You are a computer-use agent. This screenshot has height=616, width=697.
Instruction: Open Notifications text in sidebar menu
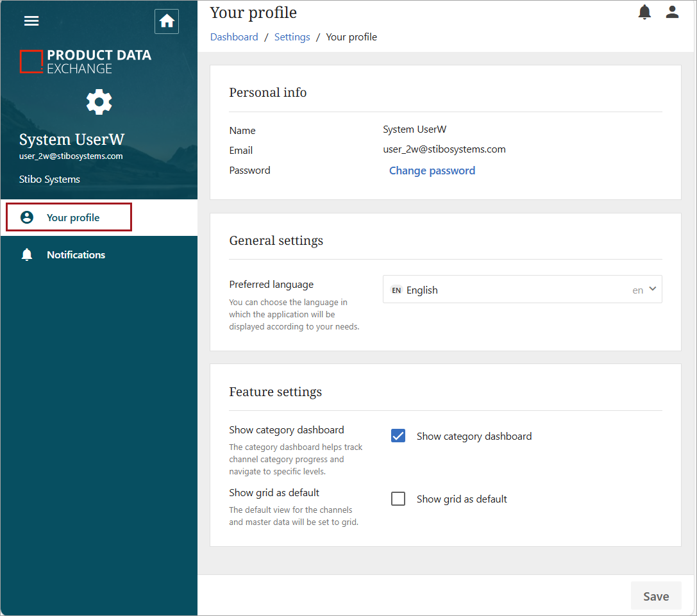tap(76, 255)
